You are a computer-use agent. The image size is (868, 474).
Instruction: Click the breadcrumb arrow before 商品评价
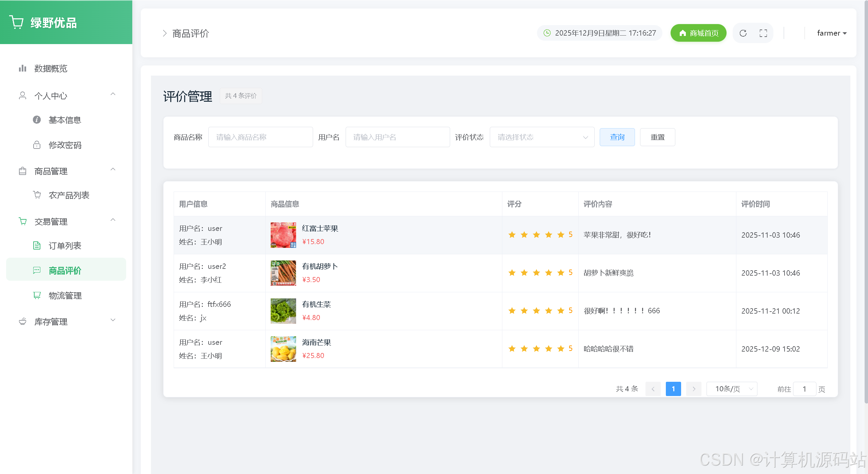tap(165, 33)
